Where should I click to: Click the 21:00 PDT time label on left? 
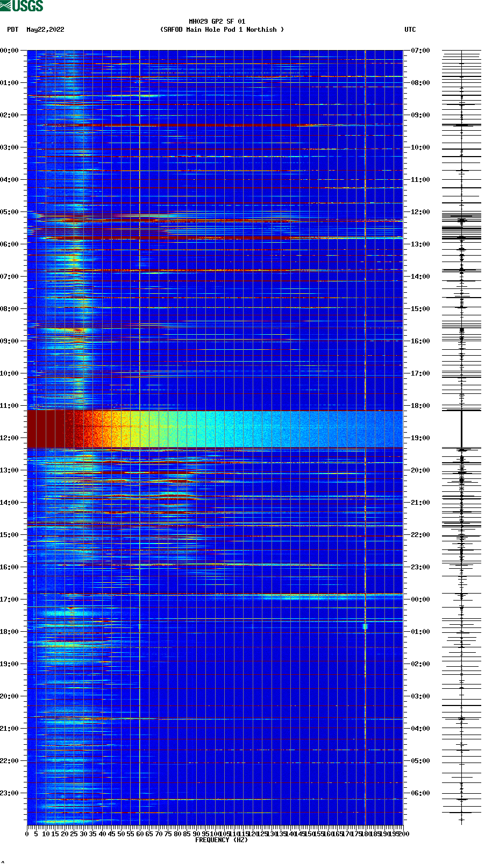coord(10,729)
